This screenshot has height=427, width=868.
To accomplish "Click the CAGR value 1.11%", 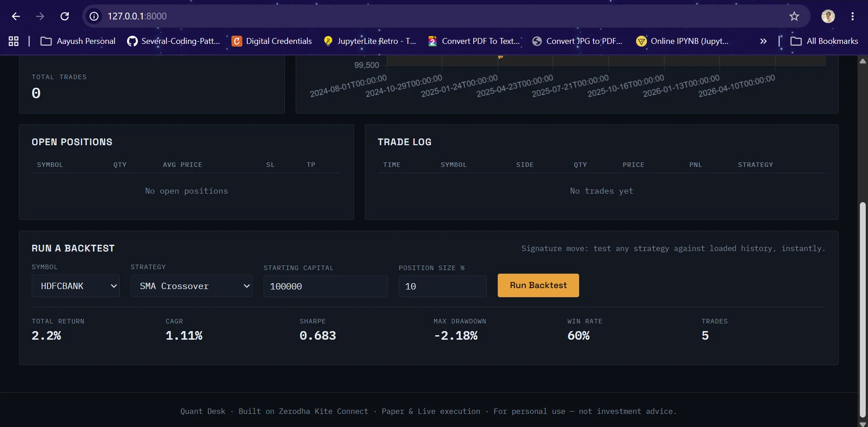I will click(184, 336).
